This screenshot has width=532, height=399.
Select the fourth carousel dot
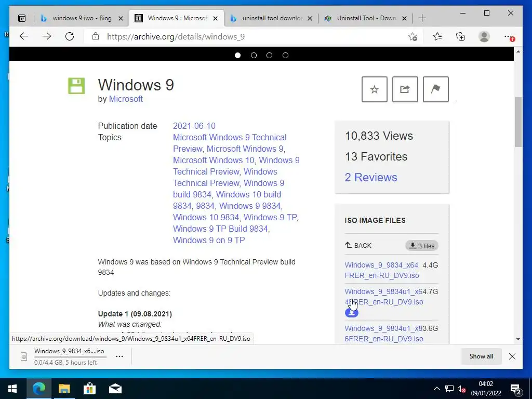(x=285, y=55)
